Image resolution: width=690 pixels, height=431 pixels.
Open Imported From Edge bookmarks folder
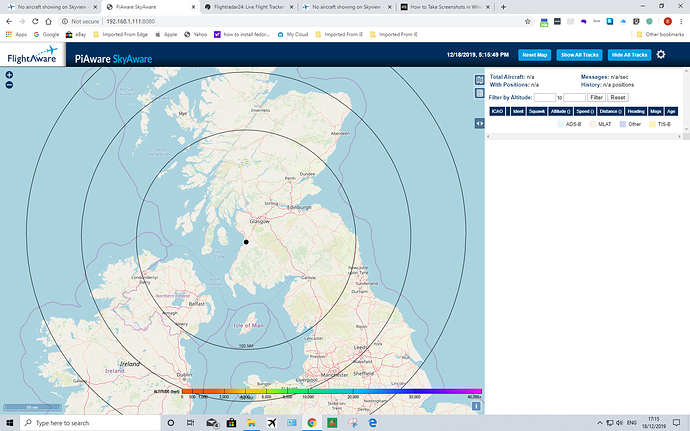point(121,34)
